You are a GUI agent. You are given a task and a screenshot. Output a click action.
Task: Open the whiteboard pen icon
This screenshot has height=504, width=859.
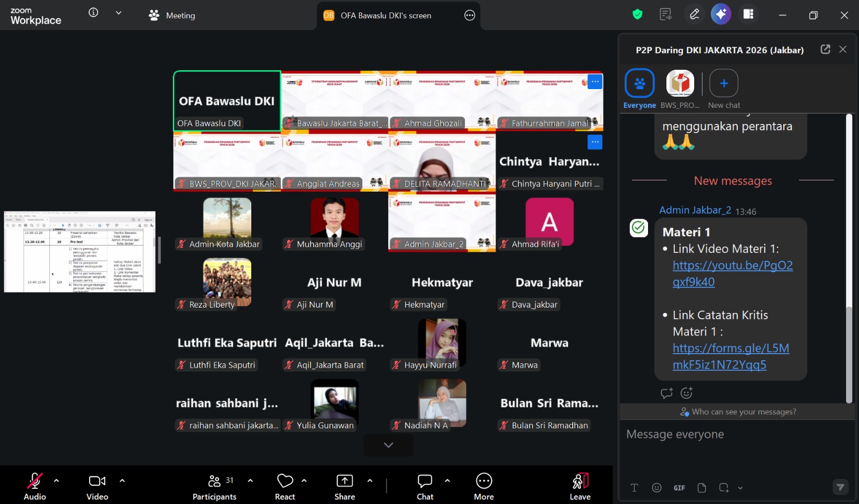694,14
